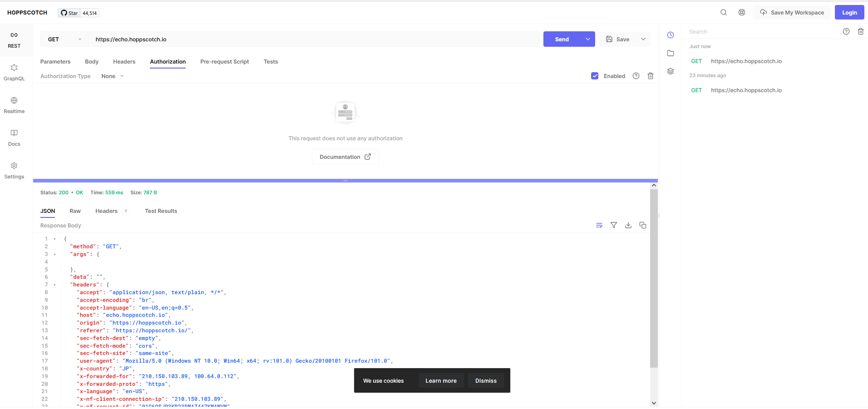
Task: Open the Settings section
Action: [14, 171]
